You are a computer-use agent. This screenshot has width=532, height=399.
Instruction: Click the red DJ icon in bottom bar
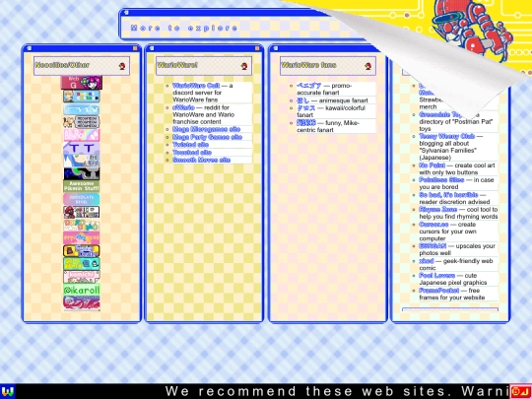(x=521, y=391)
